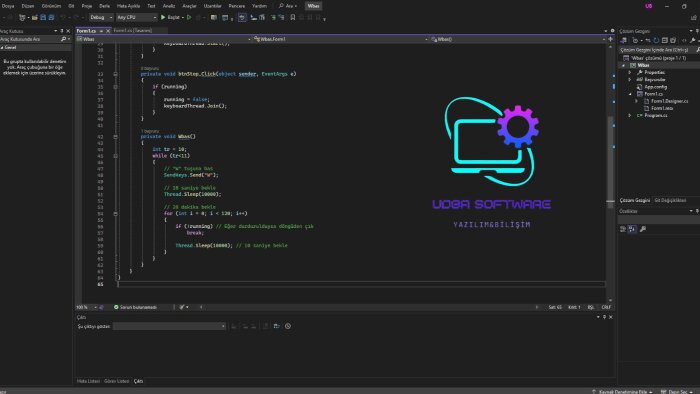Collapse the Genel toolbox group
This screenshot has height=394, width=700.
pyautogui.click(x=2, y=47)
